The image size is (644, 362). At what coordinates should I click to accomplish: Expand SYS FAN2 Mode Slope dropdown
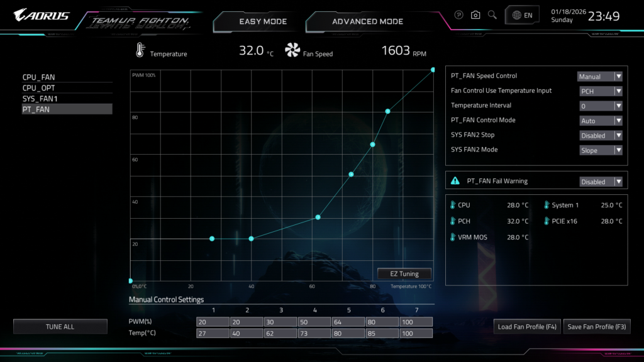pos(600,150)
